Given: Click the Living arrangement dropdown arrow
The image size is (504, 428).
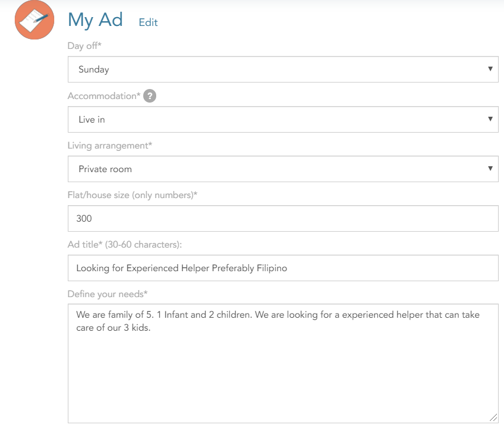Looking at the screenshot, I should tap(490, 169).
